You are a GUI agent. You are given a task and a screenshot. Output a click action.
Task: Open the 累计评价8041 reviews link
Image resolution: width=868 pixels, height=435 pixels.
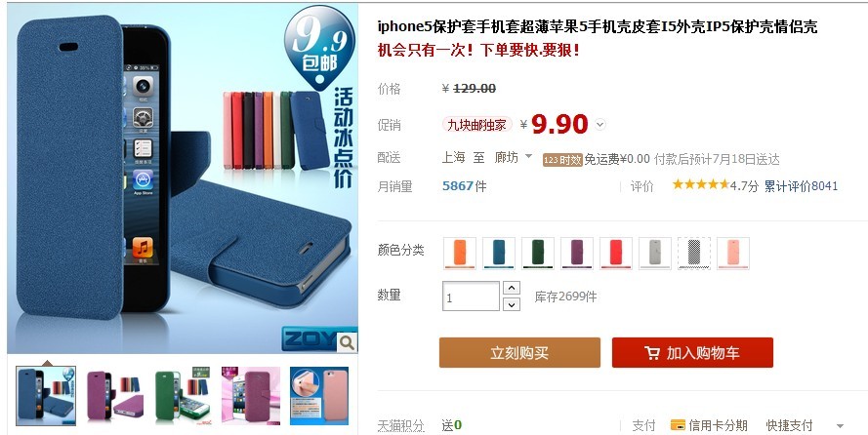pyautogui.click(x=801, y=186)
